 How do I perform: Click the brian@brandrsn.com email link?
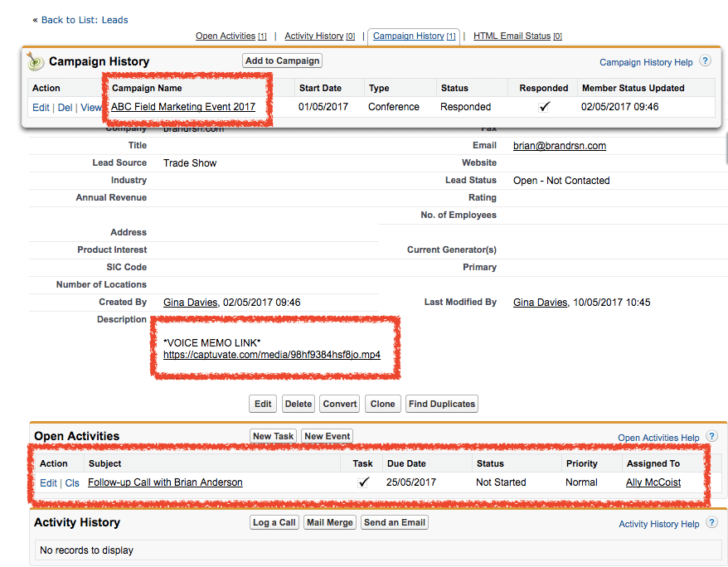(559, 146)
